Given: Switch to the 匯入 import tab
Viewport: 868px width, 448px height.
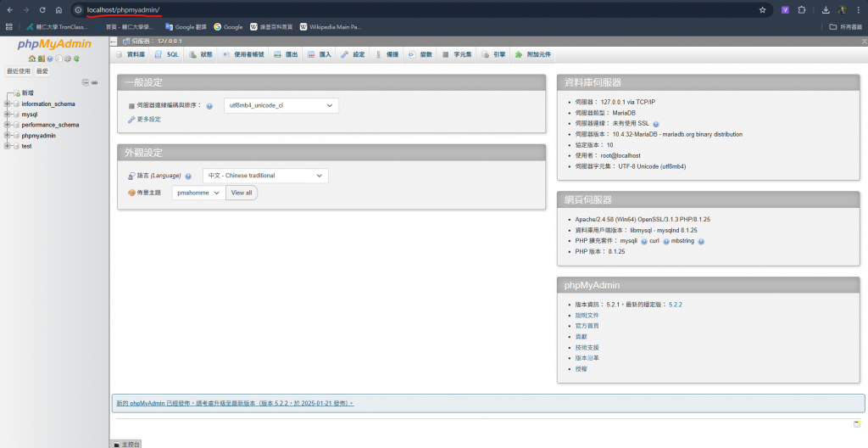Looking at the screenshot, I should 319,54.
